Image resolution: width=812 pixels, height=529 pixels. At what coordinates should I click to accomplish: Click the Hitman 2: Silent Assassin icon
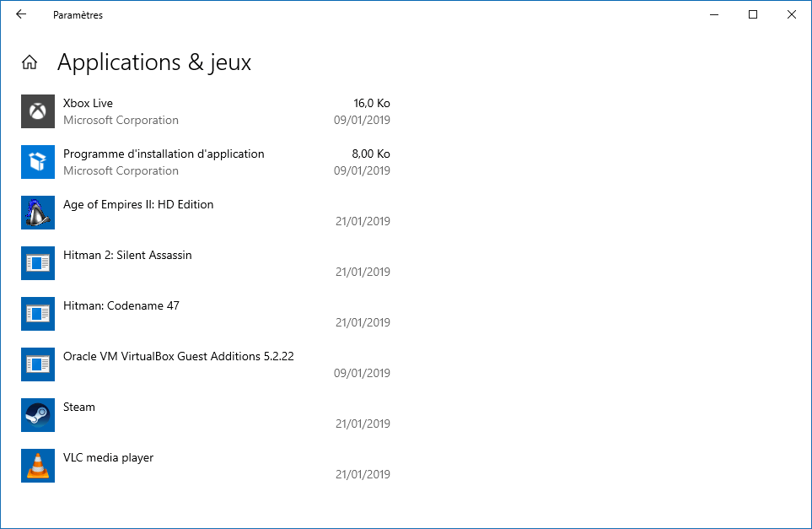tap(38, 263)
